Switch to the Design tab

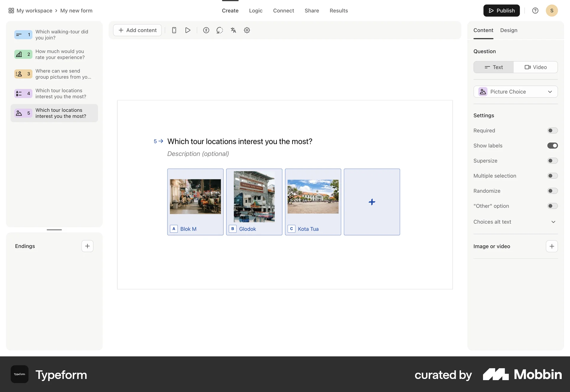pos(509,30)
